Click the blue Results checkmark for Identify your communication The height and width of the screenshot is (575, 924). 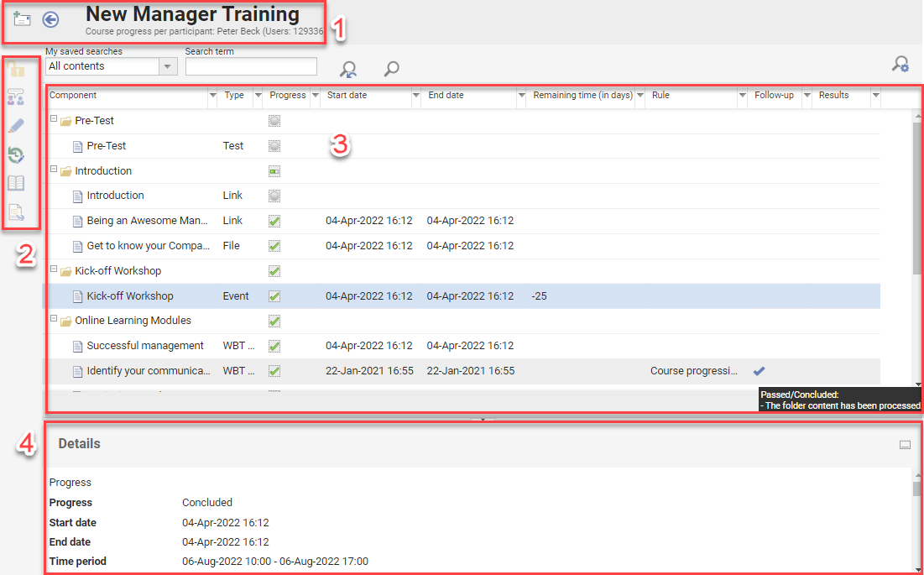pos(757,370)
